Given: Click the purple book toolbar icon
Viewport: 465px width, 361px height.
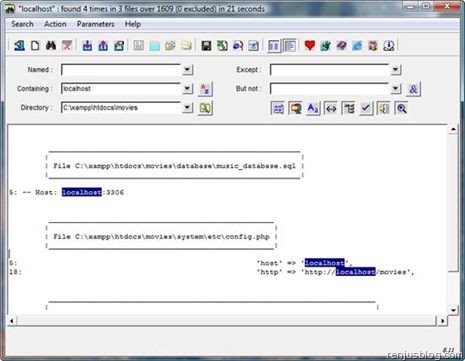Looking at the screenshot, I should [x=341, y=45].
